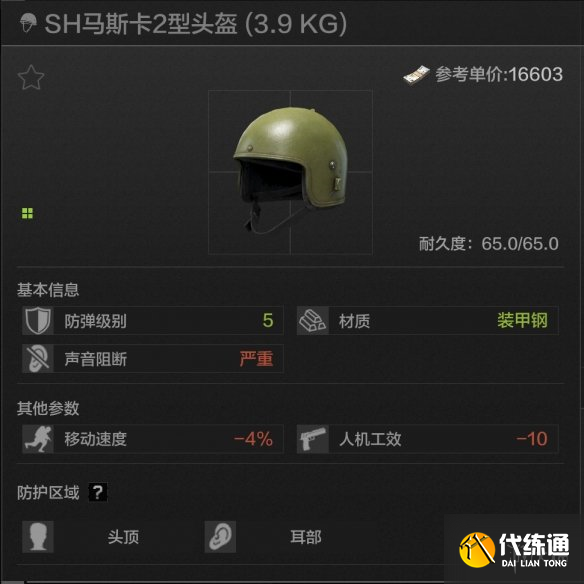Screen dimensions: 584x584
Task: Click the 参考单价:16603 reference price text
Action: pos(499,74)
